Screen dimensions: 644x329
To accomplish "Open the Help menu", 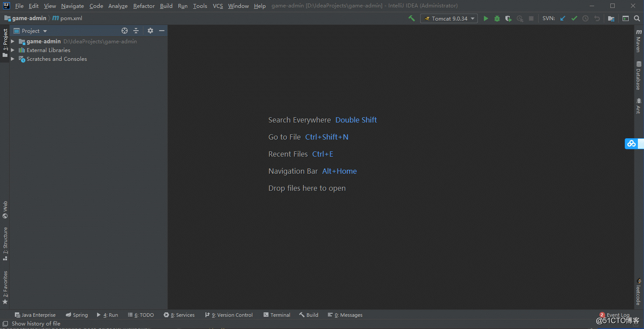I will [260, 6].
